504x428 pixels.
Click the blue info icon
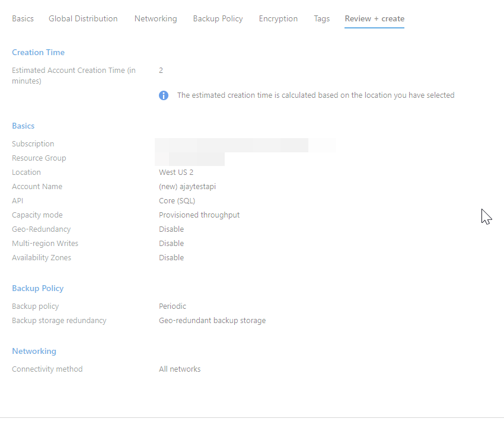[164, 95]
